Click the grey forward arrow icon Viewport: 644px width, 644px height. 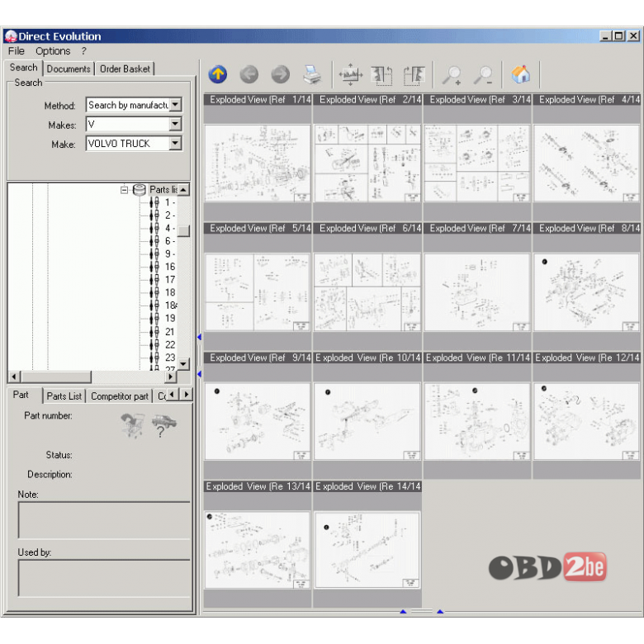281,75
